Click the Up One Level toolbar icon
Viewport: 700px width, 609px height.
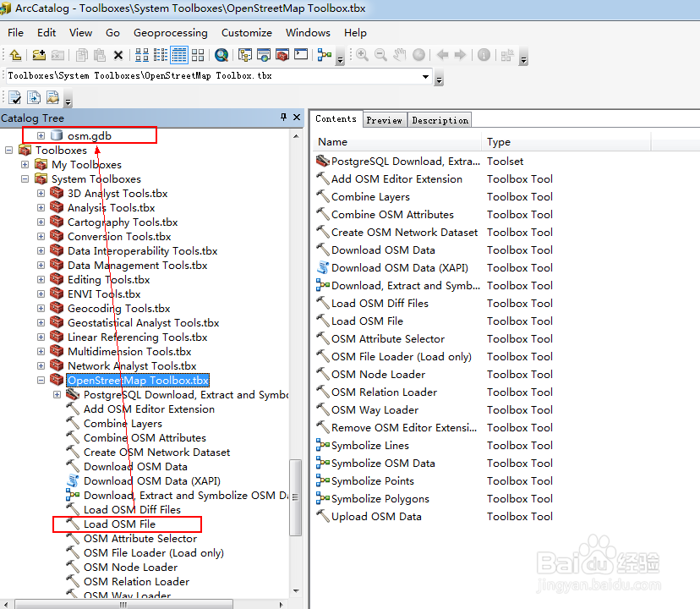[15, 55]
